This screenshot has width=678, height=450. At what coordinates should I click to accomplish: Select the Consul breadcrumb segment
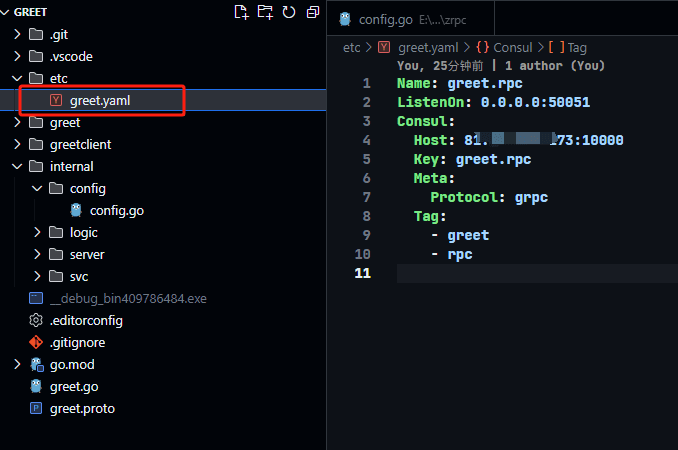click(512, 47)
